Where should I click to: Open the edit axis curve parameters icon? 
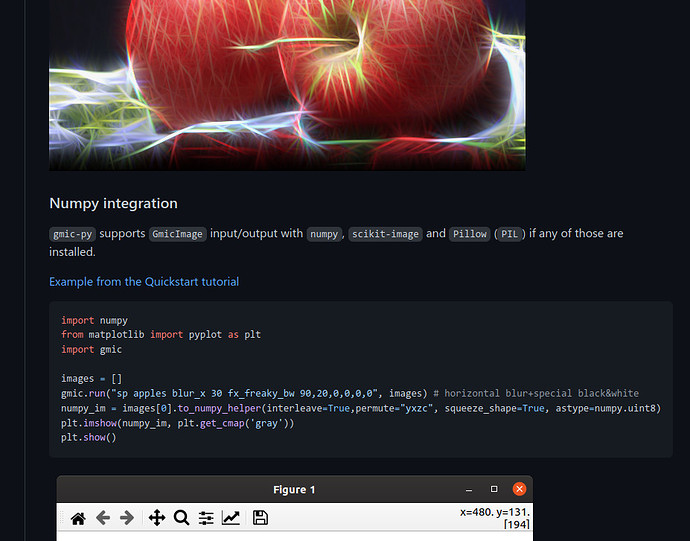[x=231, y=518]
